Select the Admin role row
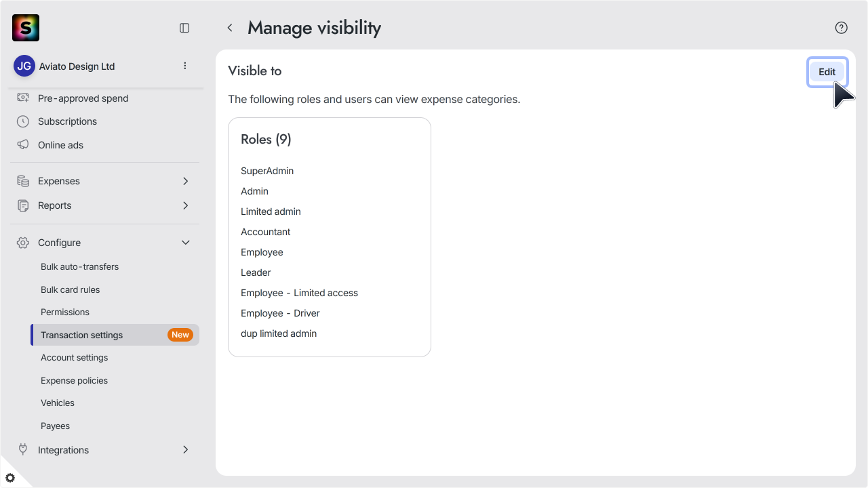The height and width of the screenshot is (488, 868). 254,191
